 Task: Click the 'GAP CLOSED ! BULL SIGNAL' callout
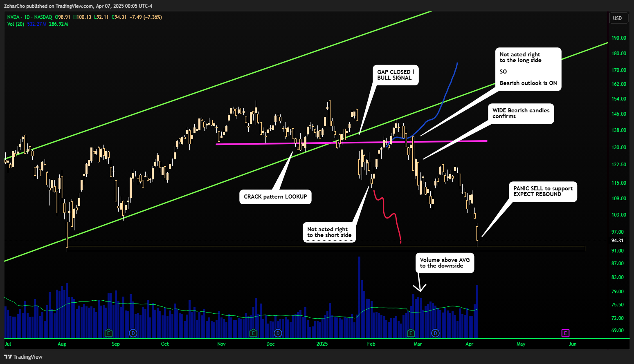pyautogui.click(x=396, y=75)
